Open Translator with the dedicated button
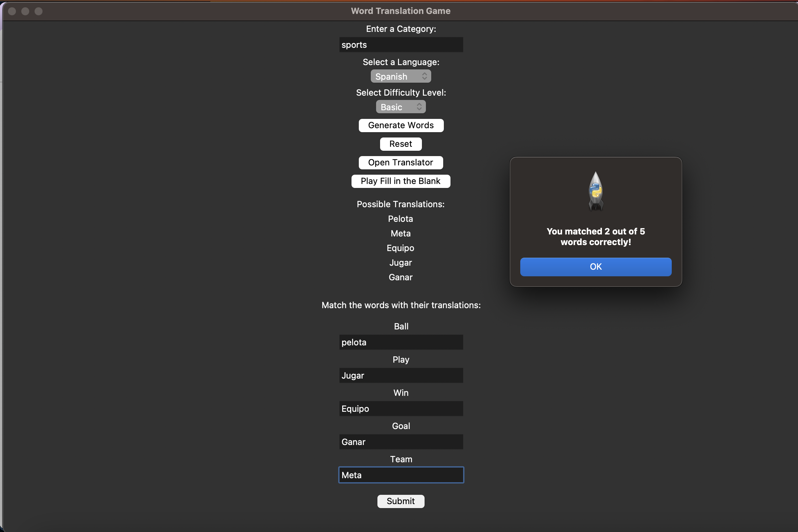 pyautogui.click(x=401, y=162)
